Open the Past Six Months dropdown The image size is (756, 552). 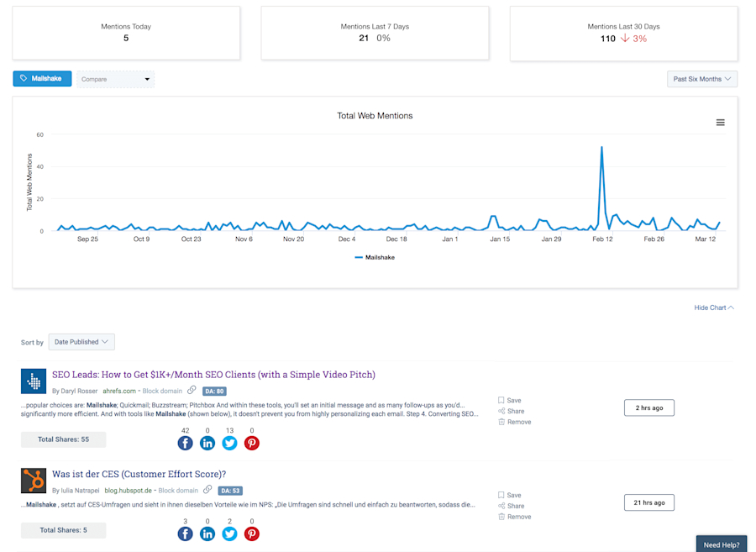click(702, 79)
